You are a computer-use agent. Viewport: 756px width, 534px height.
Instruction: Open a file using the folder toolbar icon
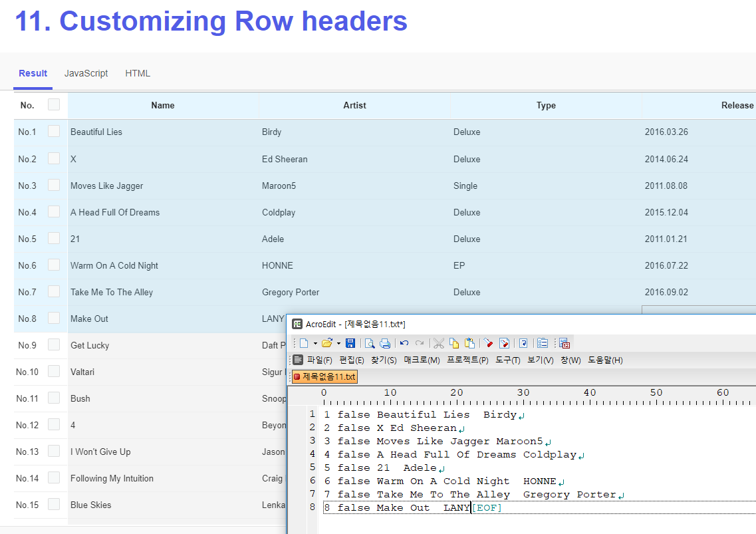(327, 342)
